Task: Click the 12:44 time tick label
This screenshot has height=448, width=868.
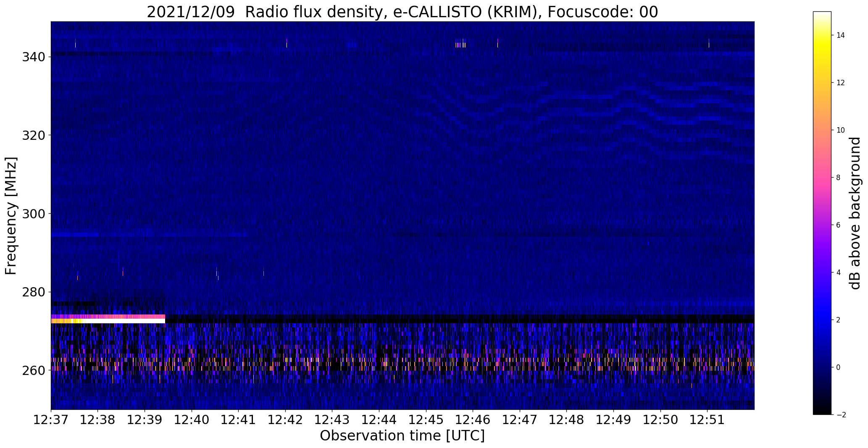Action: pos(379,420)
